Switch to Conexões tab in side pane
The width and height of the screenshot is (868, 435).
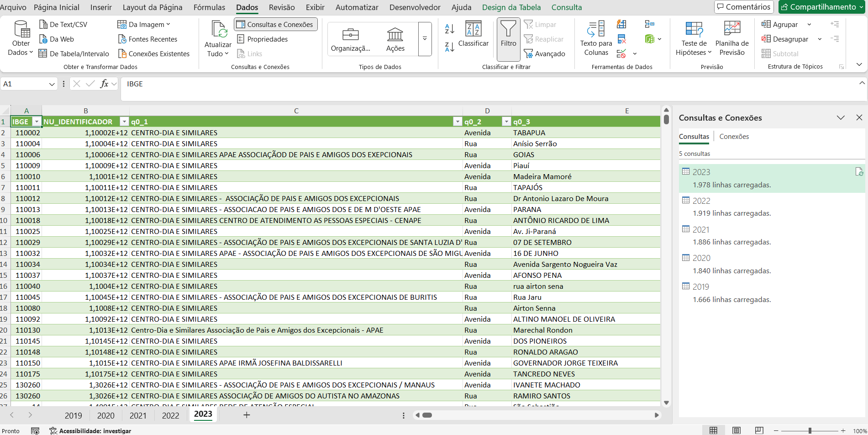(734, 137)
